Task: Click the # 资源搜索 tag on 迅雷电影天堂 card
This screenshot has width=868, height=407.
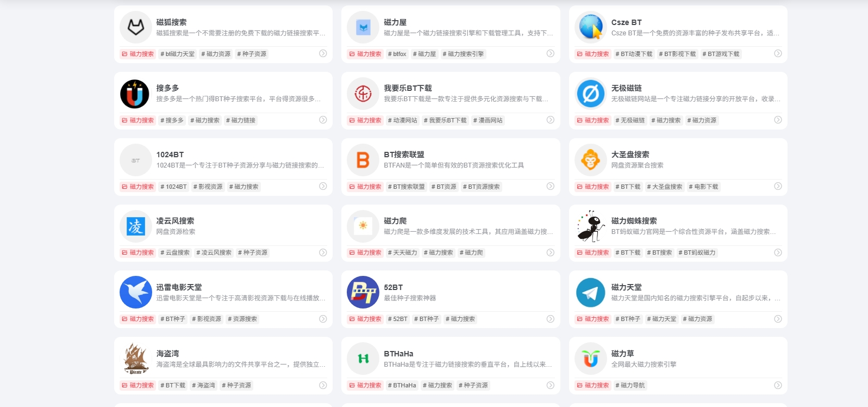Action: pyautogui.click(x=242, y=319)
